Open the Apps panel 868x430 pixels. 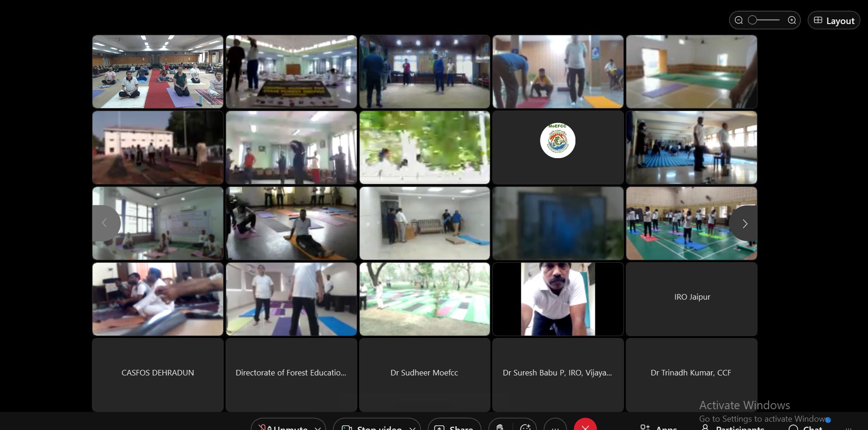(x=659, y=427)
